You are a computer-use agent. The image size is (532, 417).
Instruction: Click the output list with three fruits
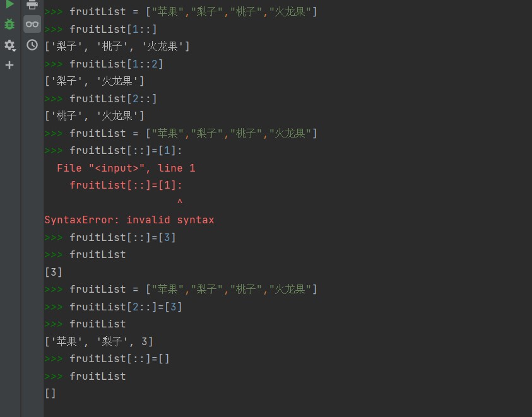coord(117,47)
